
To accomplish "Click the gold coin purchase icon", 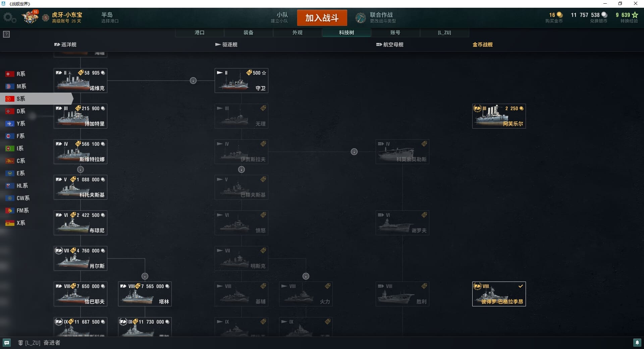I will click(x=559, y=15).
